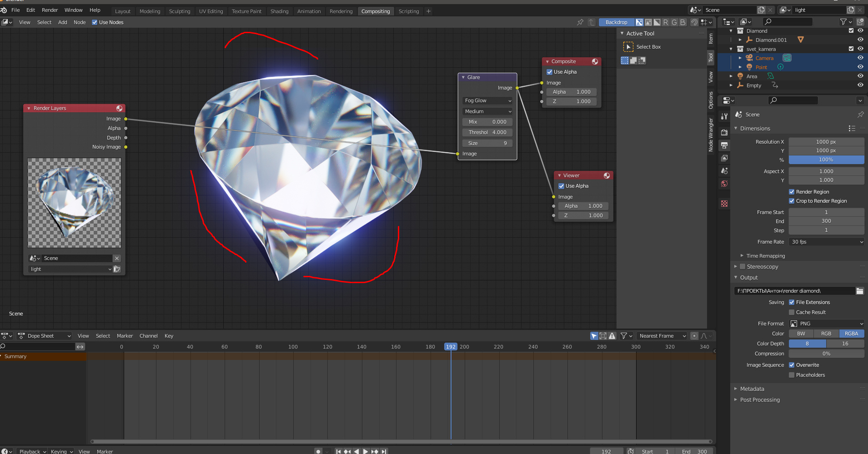Open the Render menu

[50, 10]
